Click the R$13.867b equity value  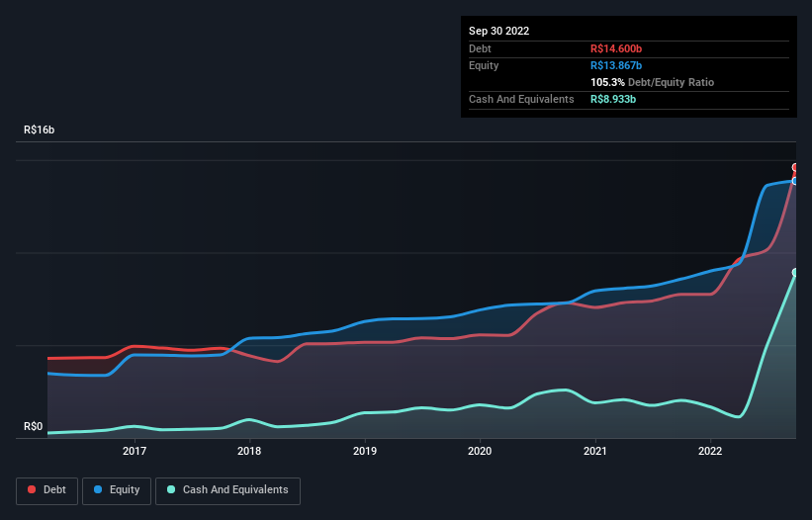click(616, 65)
